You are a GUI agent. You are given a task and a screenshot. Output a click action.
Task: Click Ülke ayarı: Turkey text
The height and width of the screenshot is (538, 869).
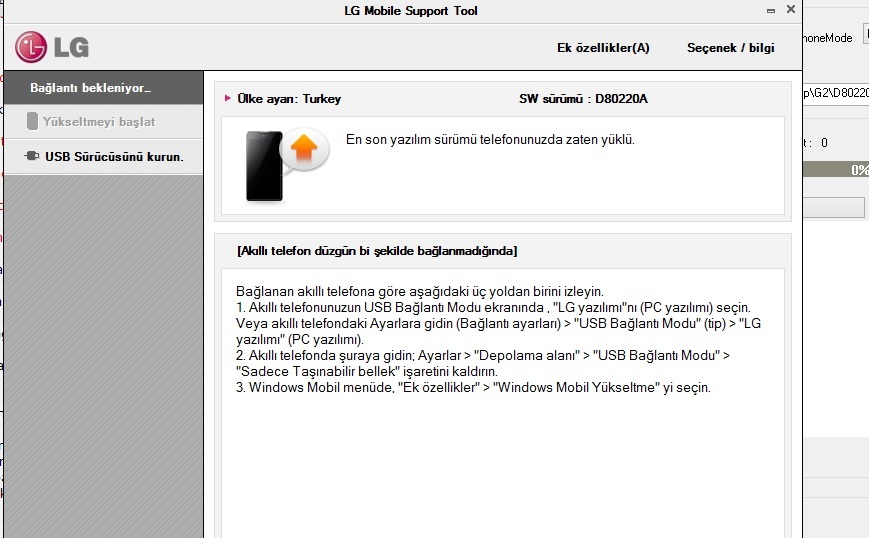(x=289, y=99)
